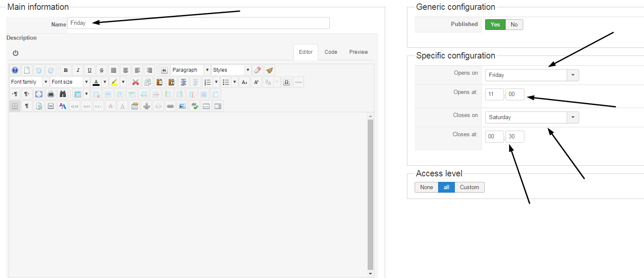Click the 'Opens at' minutes field
644x278 pixels.
coord(515,94)
